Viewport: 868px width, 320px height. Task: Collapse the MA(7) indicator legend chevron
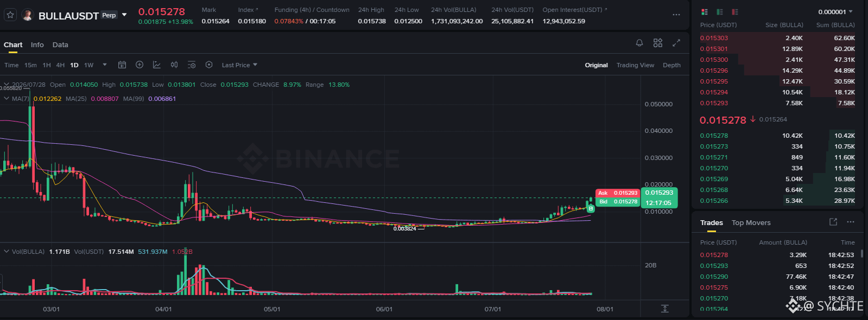tap(7, 99)
